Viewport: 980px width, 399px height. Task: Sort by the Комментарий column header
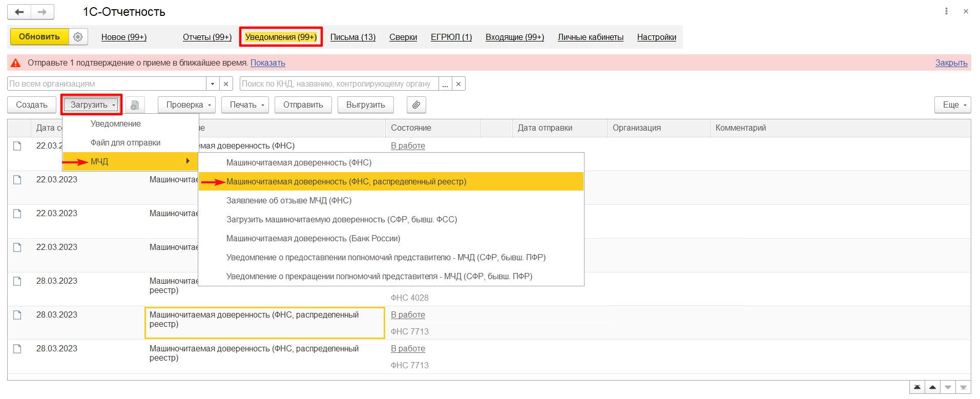[841, 128]
